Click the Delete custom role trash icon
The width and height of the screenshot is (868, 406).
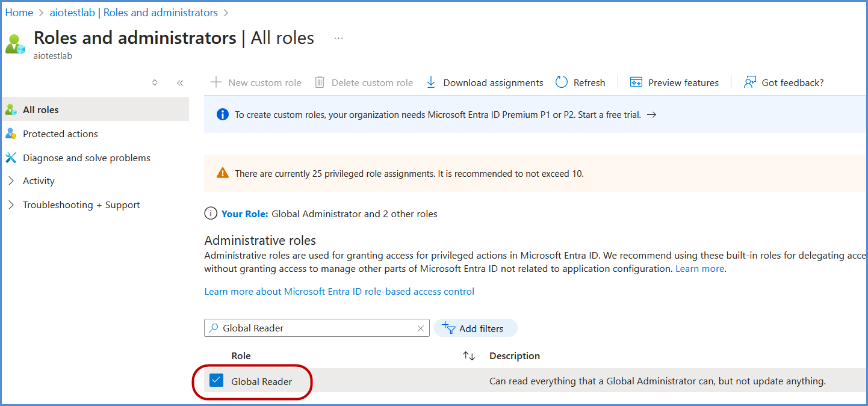[320, 82]
